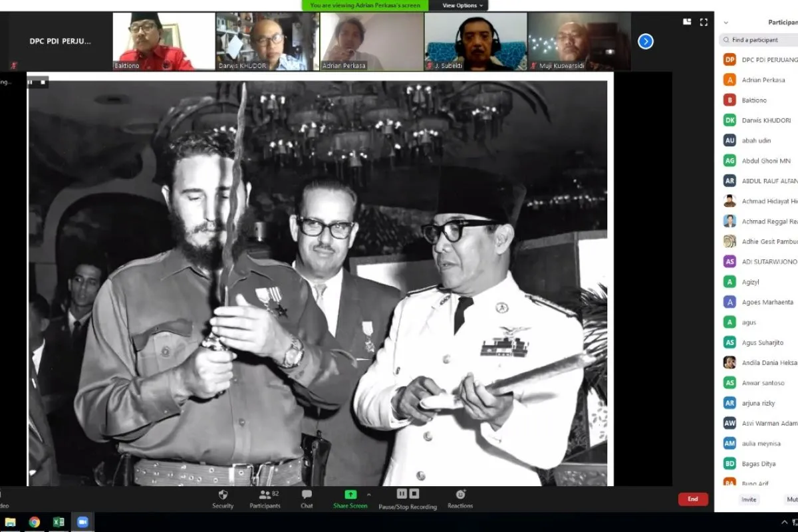Collapse the Participants panel chevron
This screenshot has width=798, height=532.
point(726,22)
